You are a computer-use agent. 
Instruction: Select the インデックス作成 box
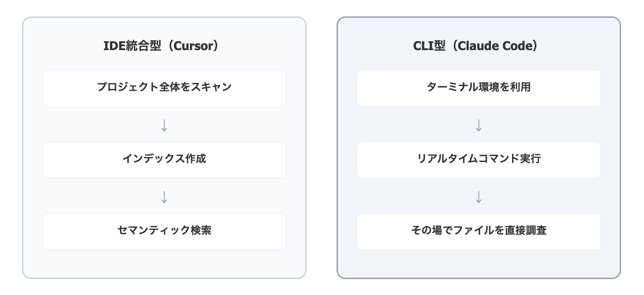[x=164, y=160]
